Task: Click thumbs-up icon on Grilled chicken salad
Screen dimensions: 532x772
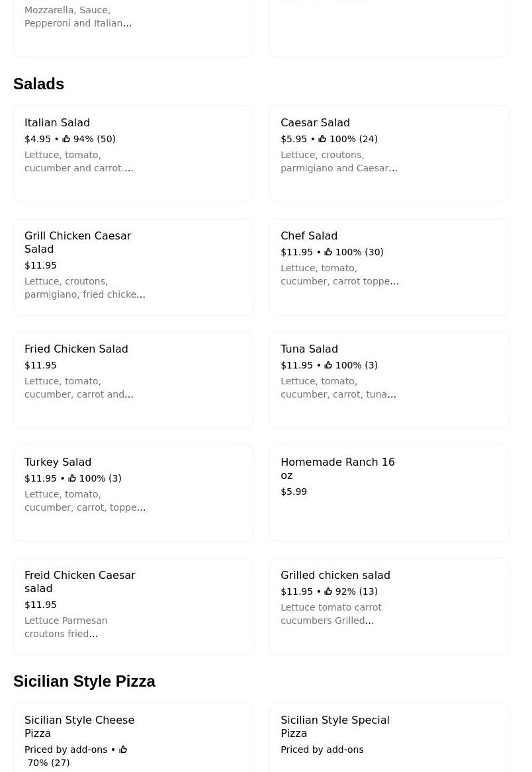Action: pyautogui.click(x=328, y=591)
